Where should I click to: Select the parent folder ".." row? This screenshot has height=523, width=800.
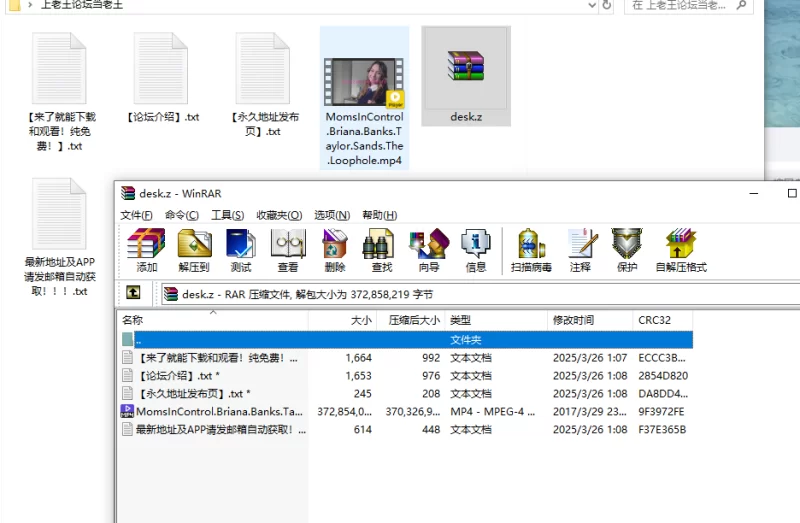[x=407, y=340]
